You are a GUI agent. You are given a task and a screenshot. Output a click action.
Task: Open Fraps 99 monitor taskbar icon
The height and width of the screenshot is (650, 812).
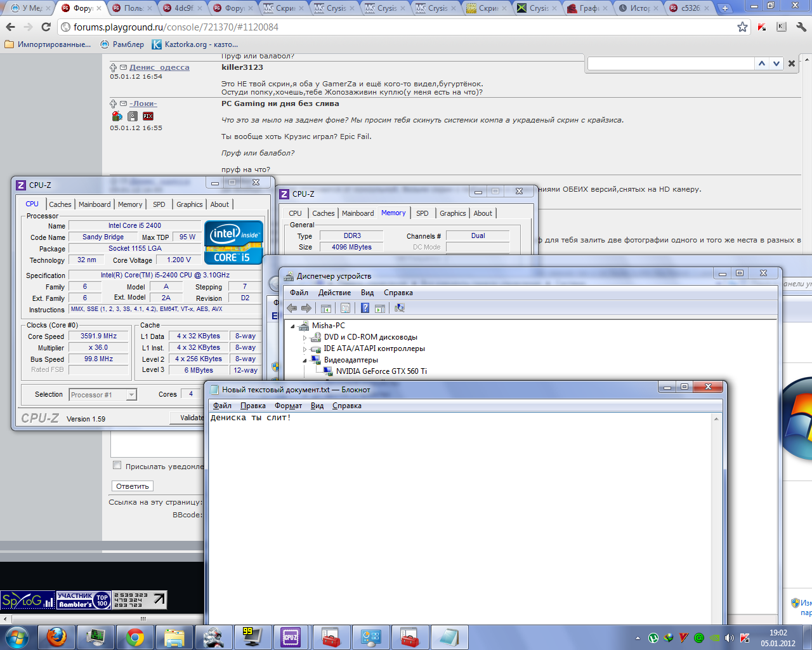coord(252,637)
